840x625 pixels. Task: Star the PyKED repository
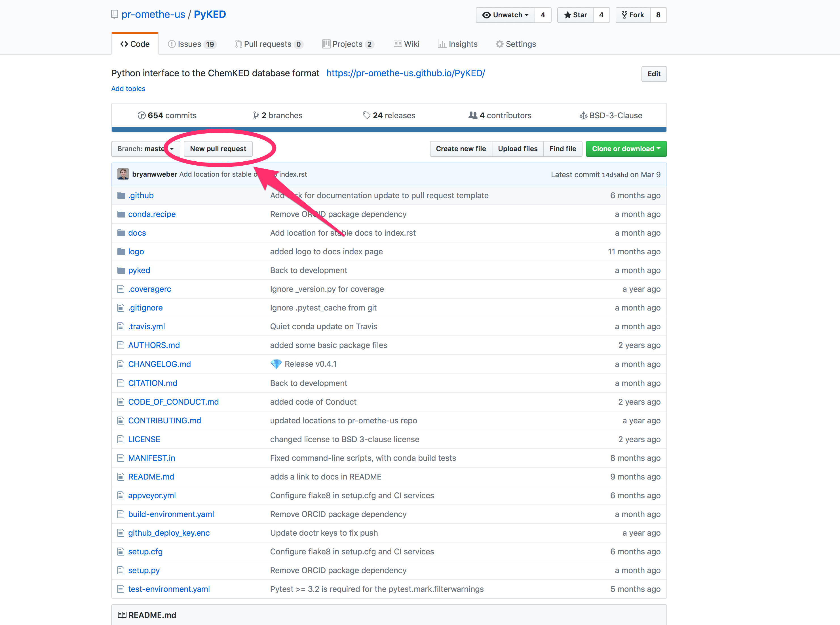click(575, 15)
